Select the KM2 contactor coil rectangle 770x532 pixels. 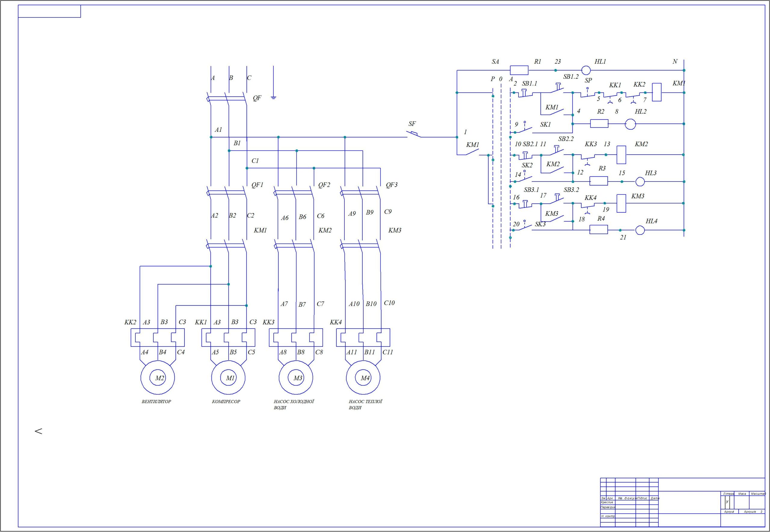point(621,155)
